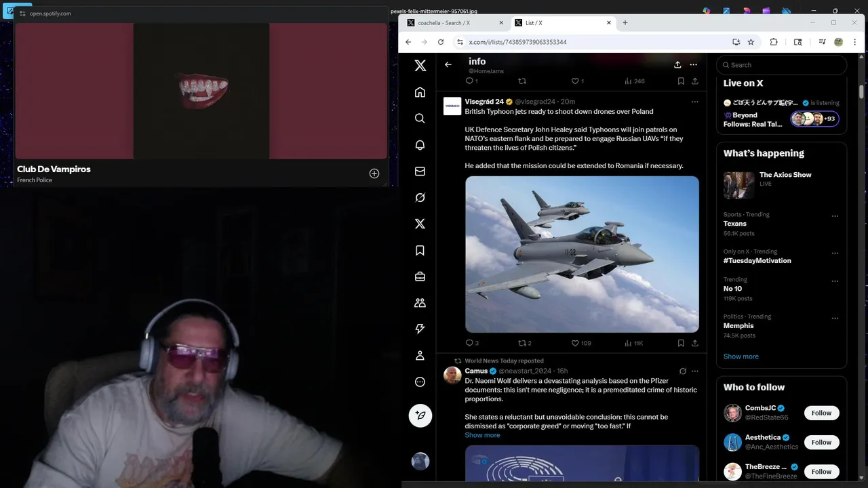
Task: Open Communities people icon in X sidebar
Action: 420,303
